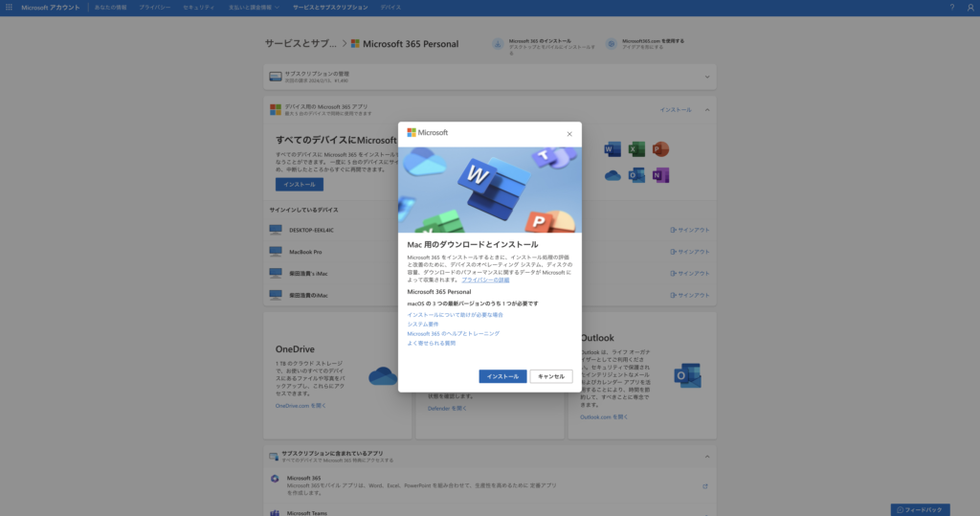The height and width of the screenshot is (516, 980).
Task: Click the large Outlook icon in Outlook card
Action: pos(687,375)
